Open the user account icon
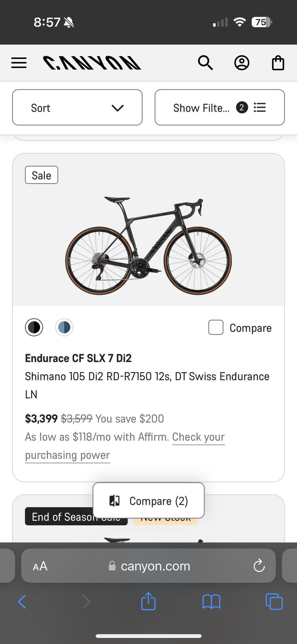Viewport: 297px width, 644px height. click(242, 63)
